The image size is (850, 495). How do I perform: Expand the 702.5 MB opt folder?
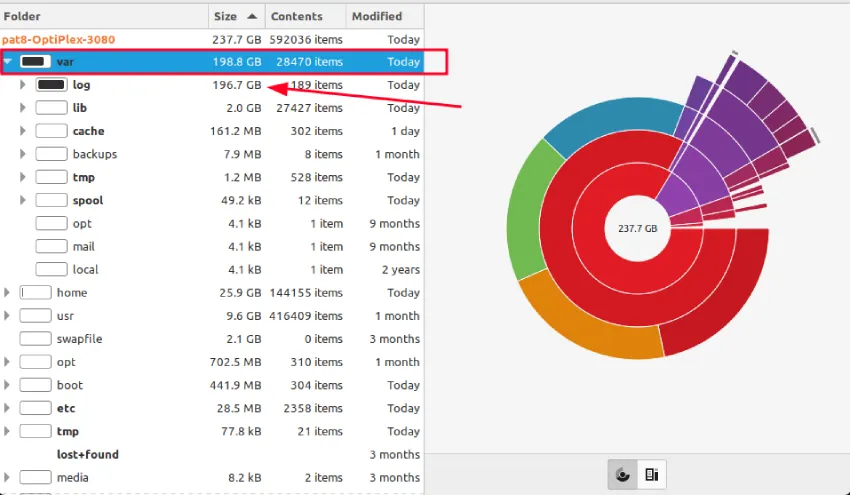7,362
